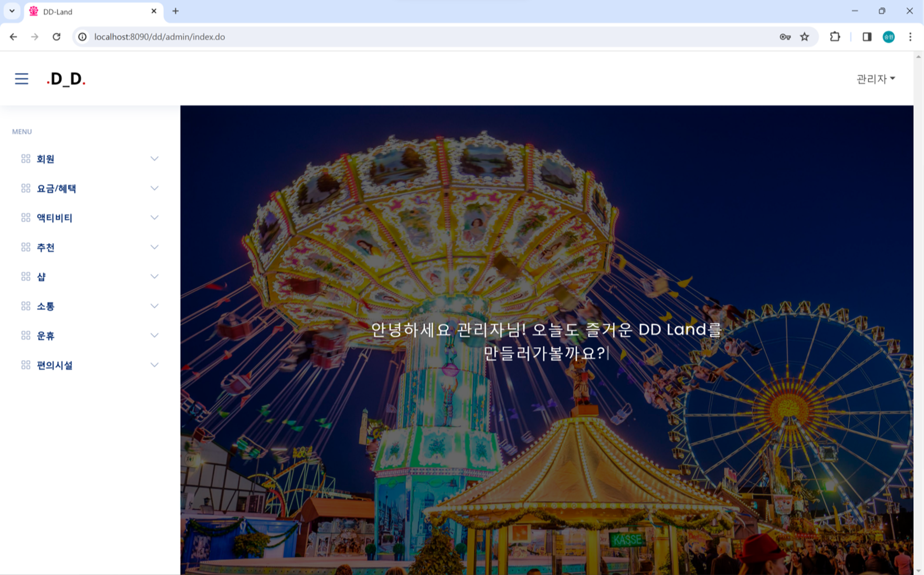Open the browser side panel icon

pyautogui.click(x=867, y=37)
